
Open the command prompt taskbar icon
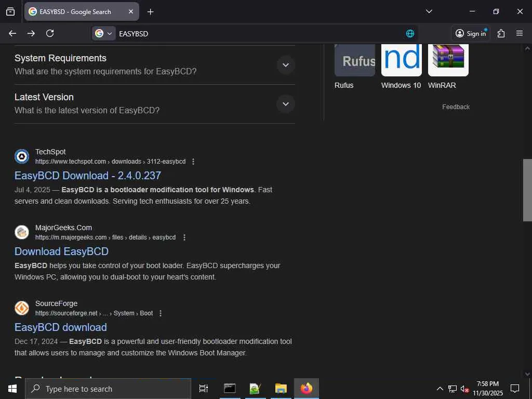(230, 389)
